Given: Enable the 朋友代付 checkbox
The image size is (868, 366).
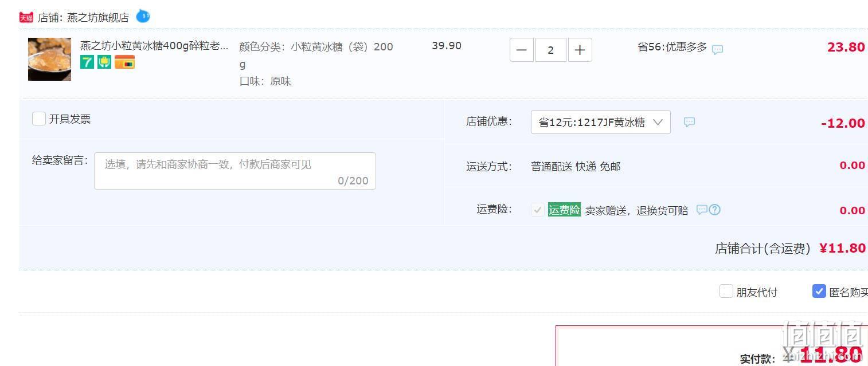Looking at the screenshot, I should point(726,291).
